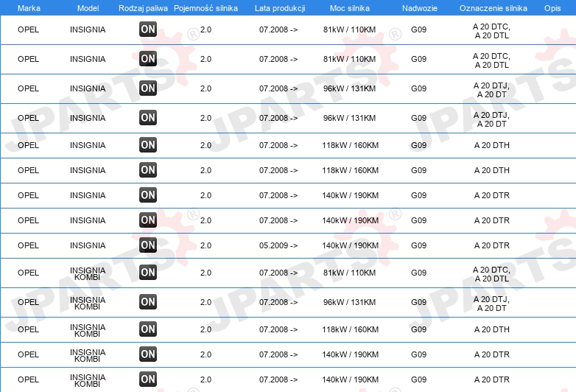Click 'G09' in the Insignia Kombi 96kW row
This screenshot has width=576, height=392.
click(418, 302)
